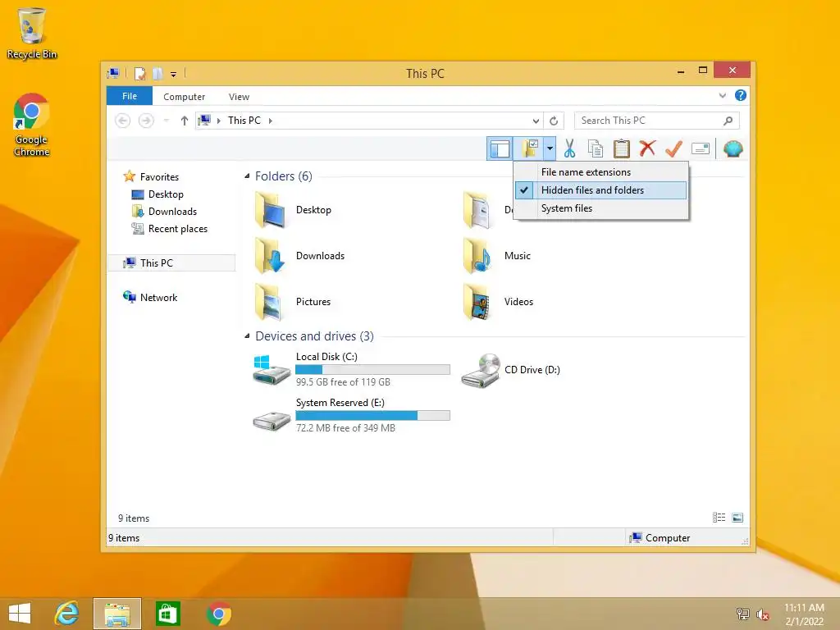Click the orange checkmark toolbar icon

(673, 148)
